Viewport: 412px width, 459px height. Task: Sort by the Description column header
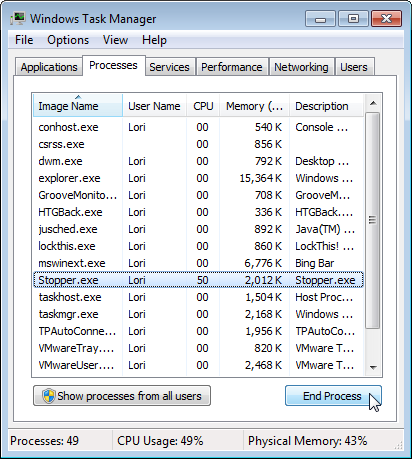[x=326, y=106]
